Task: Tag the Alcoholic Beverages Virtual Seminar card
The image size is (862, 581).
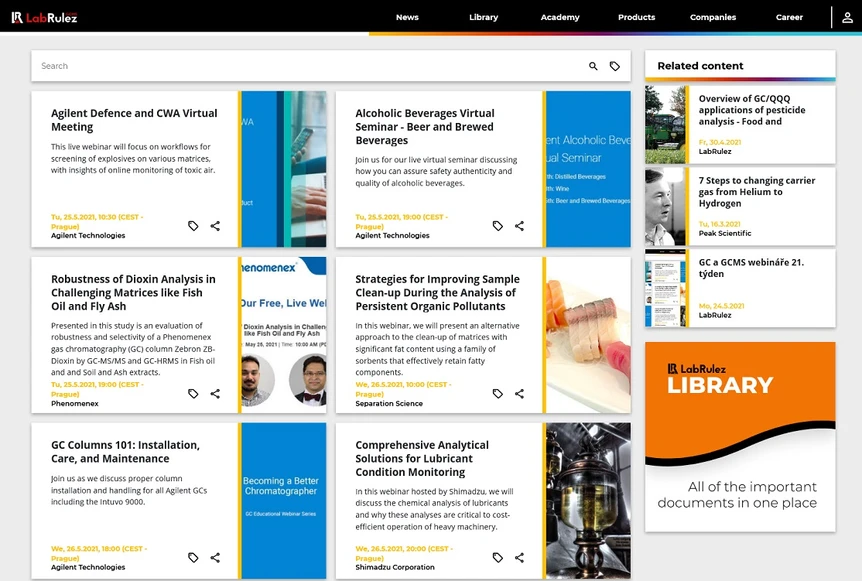Action: pos(498,226)
